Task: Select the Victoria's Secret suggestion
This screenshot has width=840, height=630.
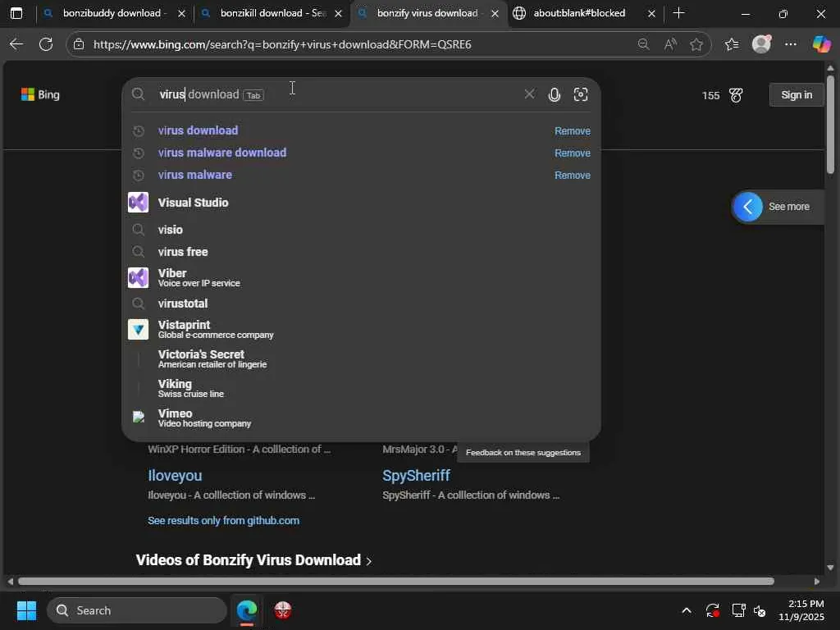Action: 361,359
